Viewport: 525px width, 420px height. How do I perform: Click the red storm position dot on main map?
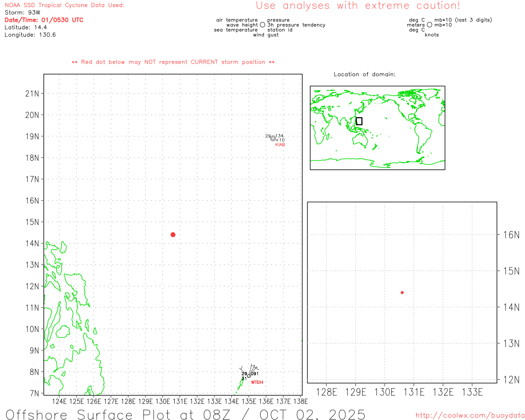(173, 235)
